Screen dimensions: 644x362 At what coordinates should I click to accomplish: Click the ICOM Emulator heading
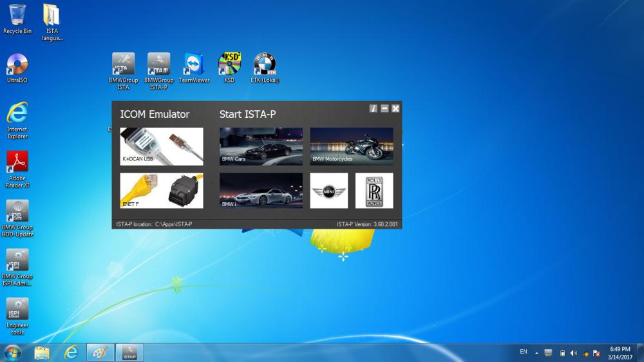tap(155, 114)
